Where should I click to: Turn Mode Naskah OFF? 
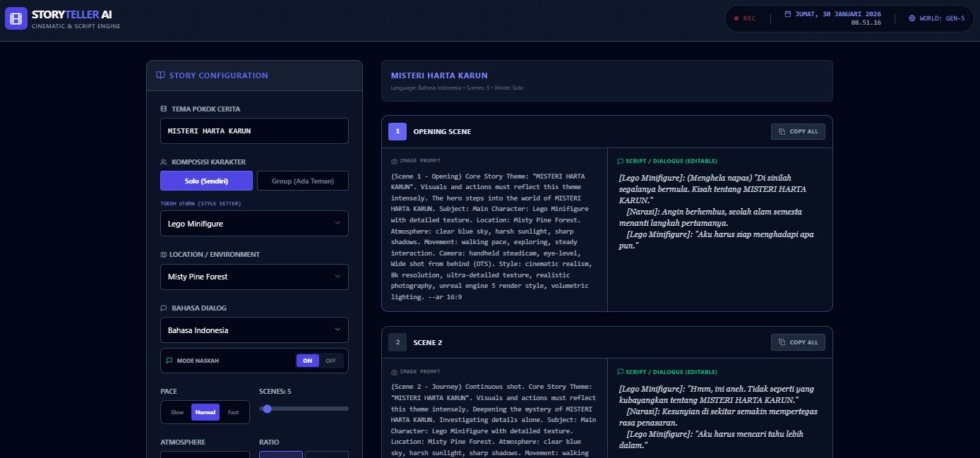(330, 361)
